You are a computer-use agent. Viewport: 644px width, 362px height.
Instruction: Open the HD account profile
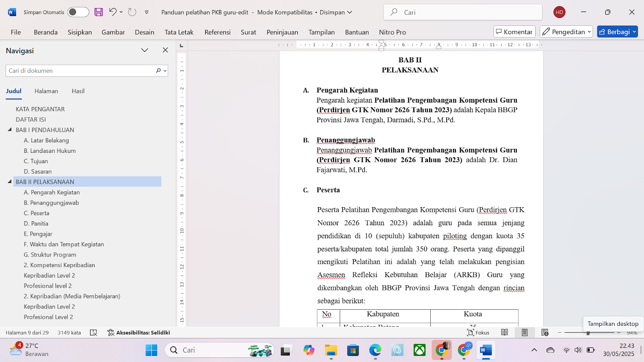(559, 12)
